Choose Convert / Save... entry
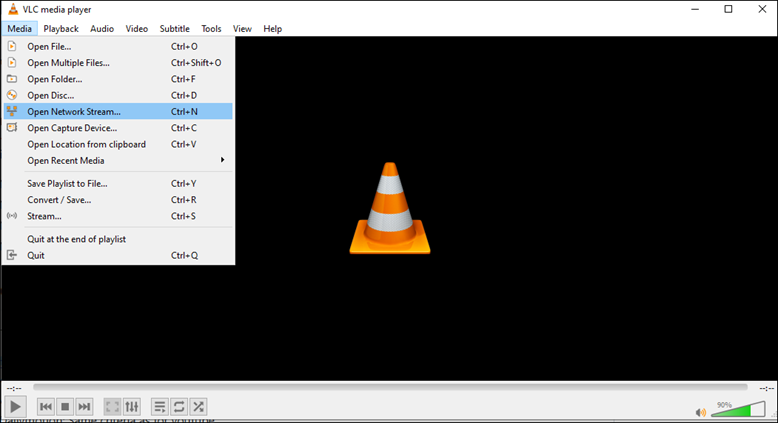The image size is (778, 423). click(118, 200)
